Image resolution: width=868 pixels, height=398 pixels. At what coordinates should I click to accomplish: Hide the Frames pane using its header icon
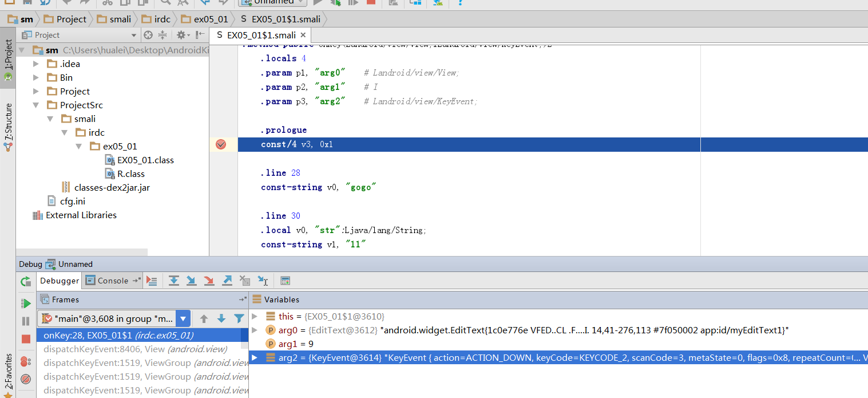[243, 300]
